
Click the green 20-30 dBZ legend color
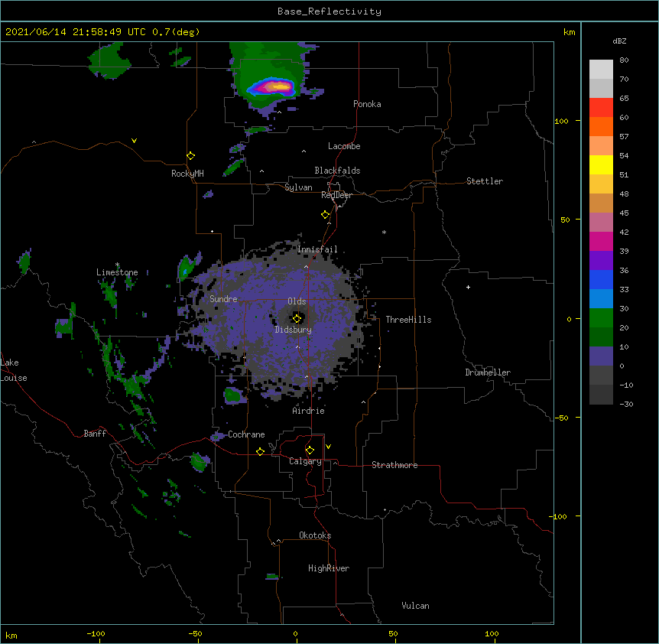click(x=601, y=318)
